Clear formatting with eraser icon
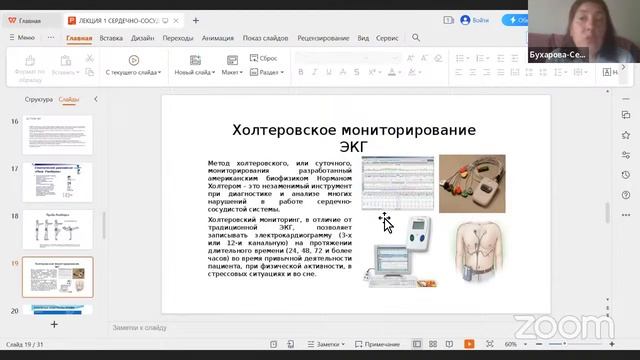This screenshot has height=360, width=640. point(438,58)
